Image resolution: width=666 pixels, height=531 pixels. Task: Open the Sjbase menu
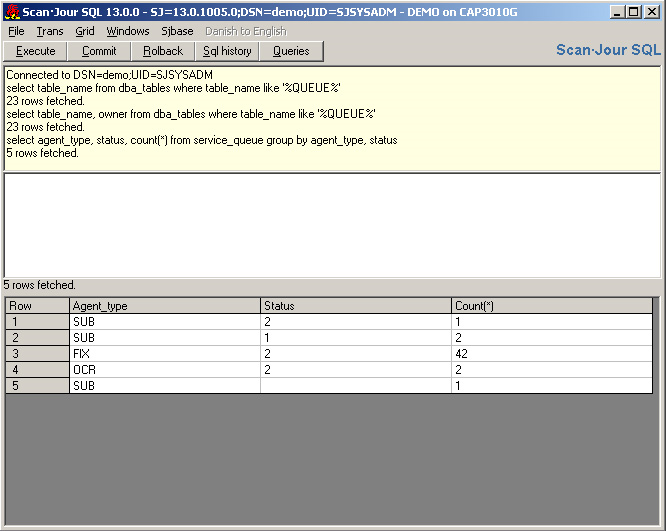[177, 31]
